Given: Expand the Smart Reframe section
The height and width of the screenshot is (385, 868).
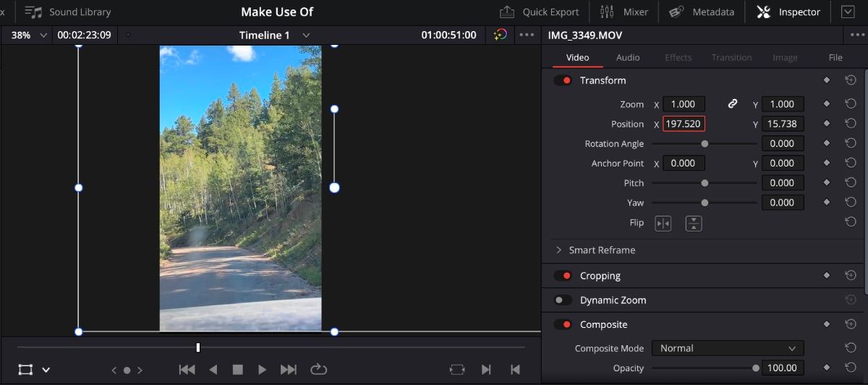Looking at the screenshot, I should click(x=558, y=250).
